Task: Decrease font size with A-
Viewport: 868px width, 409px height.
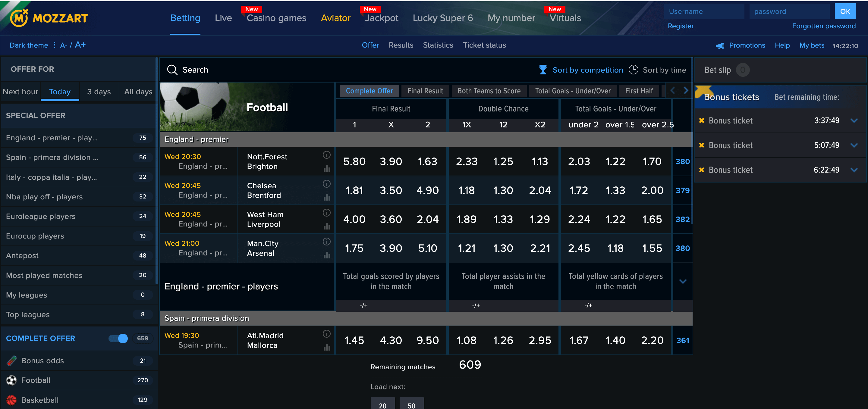Action: click(64, 45)
